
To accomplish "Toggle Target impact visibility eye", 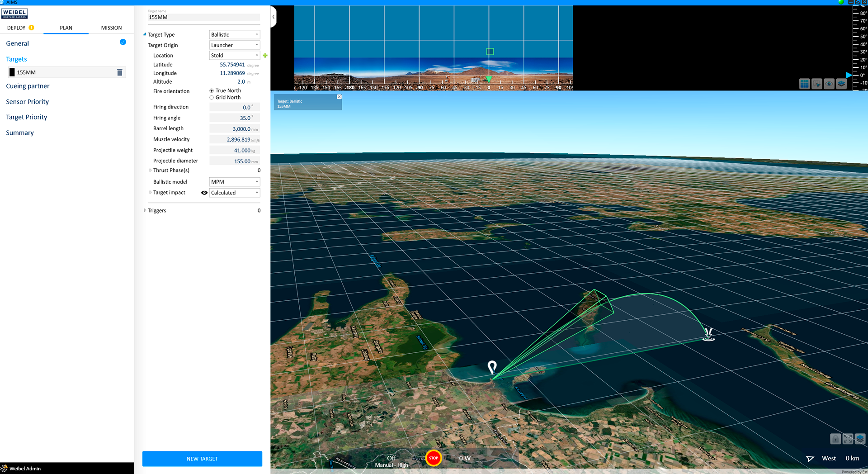I will [204, 193].
